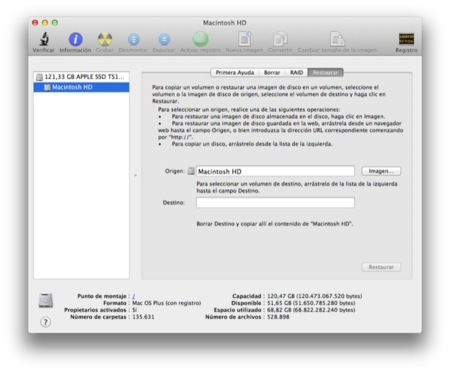This screenshot has width=450, height=372.
Task: Open the help question mark button
Action: pyautogui.click(x=46, y=322)
